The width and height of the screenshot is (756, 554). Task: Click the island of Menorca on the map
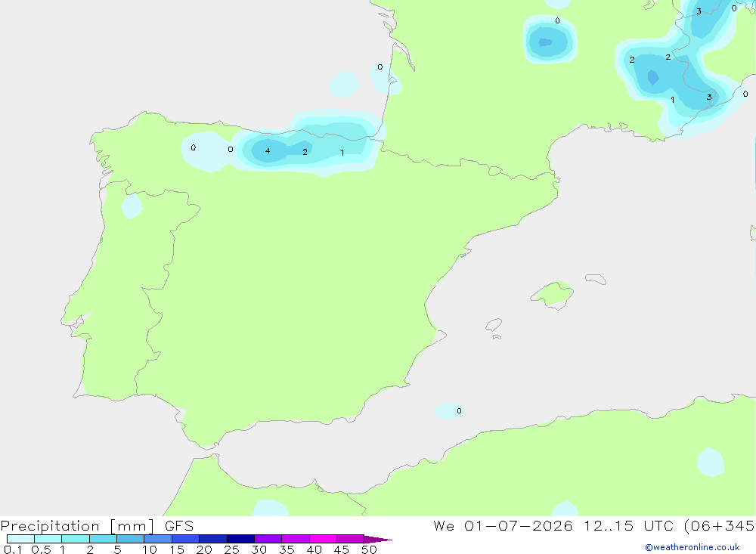(596, 279)
